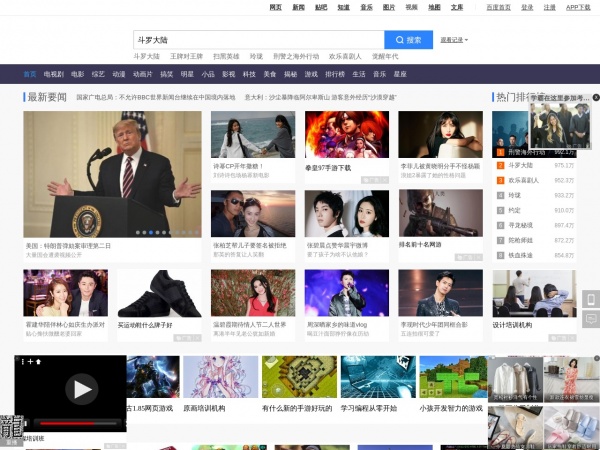Click 寻龙秘境 ranked 6 in hot list
This screenshot has height=450, width=600.
(520, 225)
